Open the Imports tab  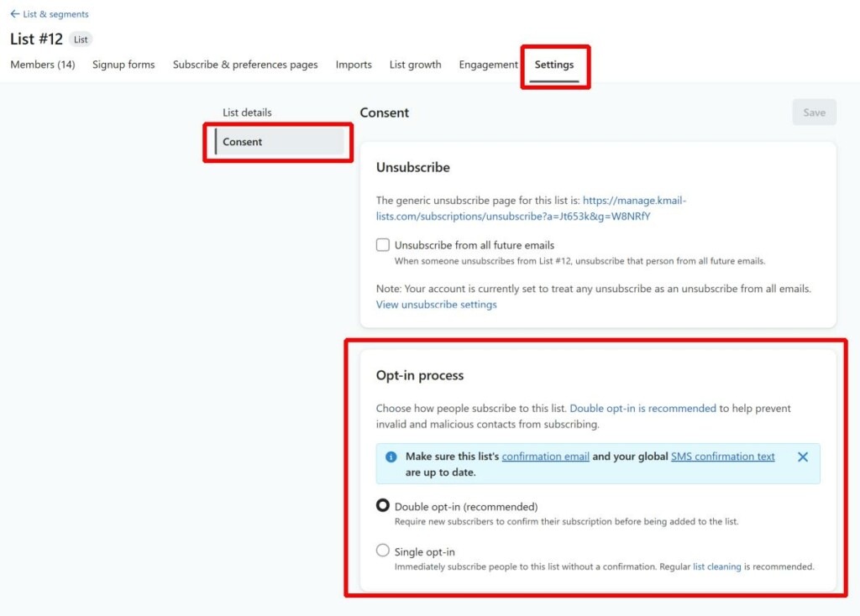(x=354, y=64)
